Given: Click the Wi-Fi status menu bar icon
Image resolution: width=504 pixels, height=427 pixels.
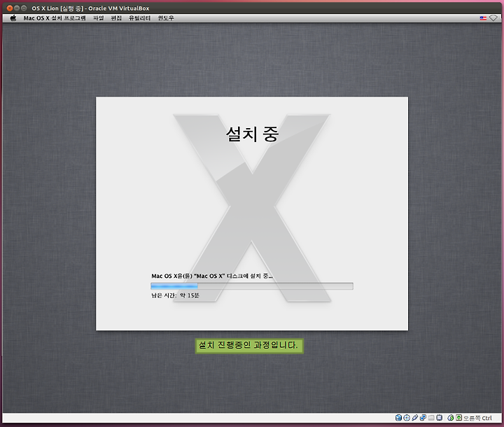Looking at the screenshot, I should point(493,18).
